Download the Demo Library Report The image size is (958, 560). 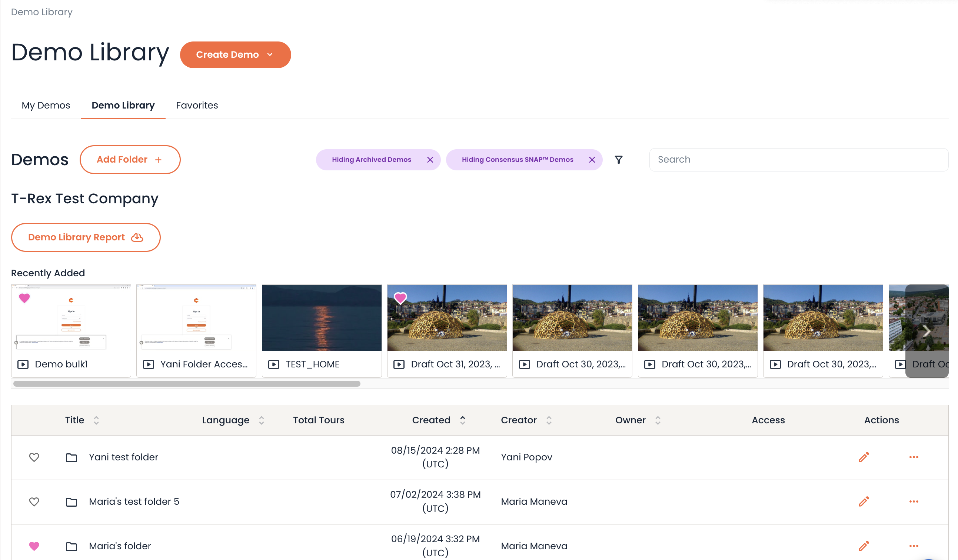coord(86,237)
